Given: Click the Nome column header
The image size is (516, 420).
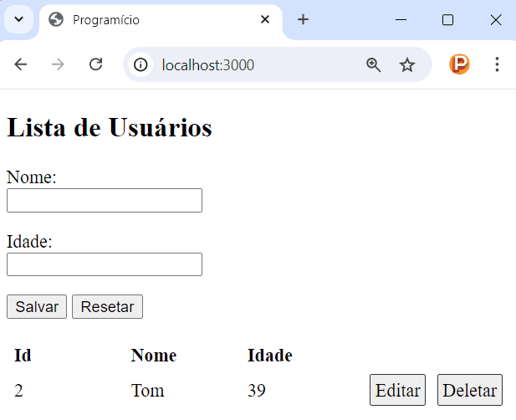Looking at the screenshot, I should pos(154,356).
